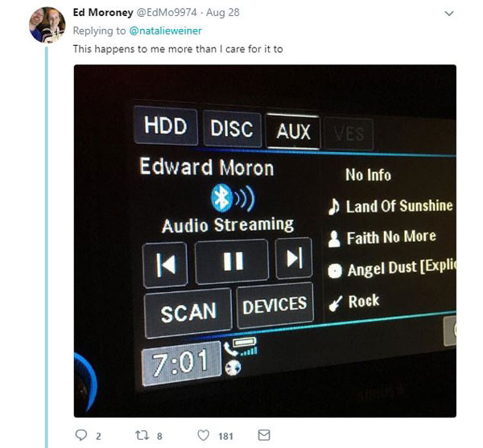Screen dimensions: 483x448
Task: Click the retweet arrows icon
Action: point(142,435)
